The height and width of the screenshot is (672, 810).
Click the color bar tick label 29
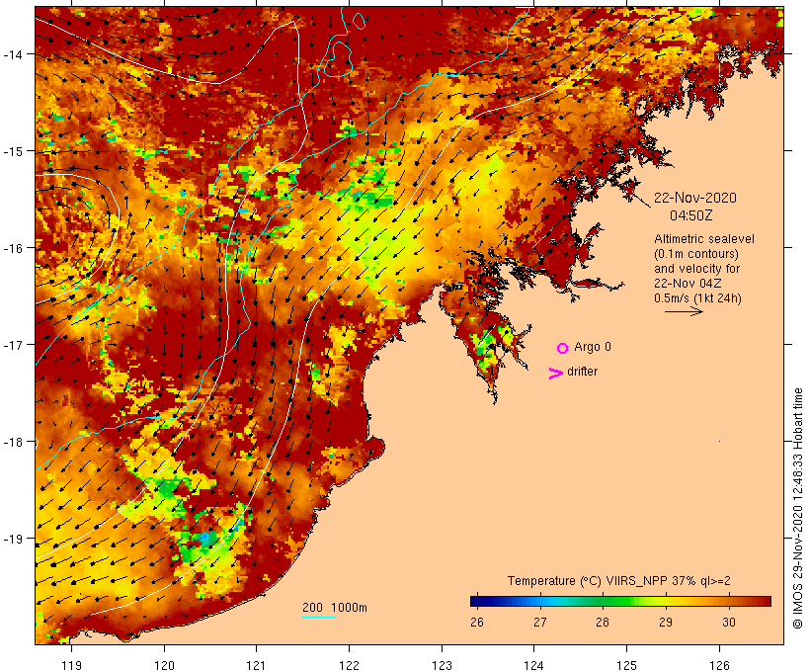(x=666, y=623)
